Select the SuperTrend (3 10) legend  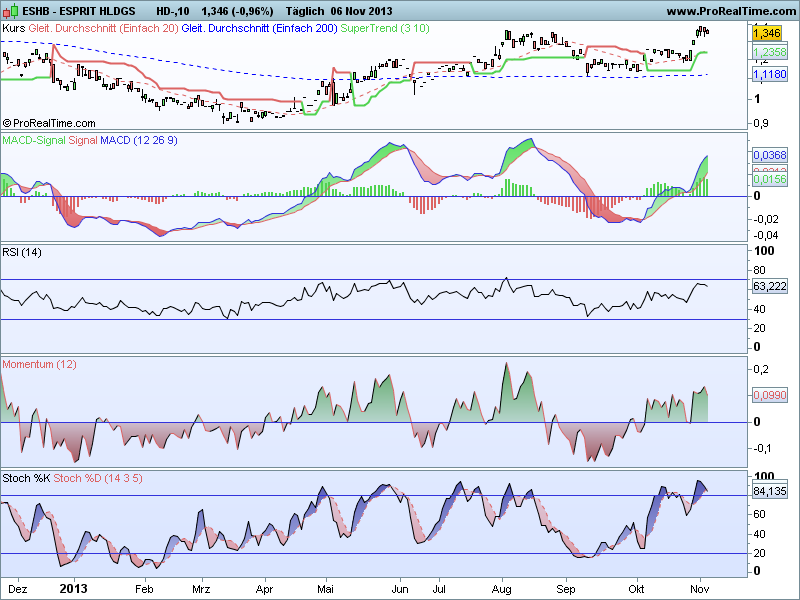385,28
